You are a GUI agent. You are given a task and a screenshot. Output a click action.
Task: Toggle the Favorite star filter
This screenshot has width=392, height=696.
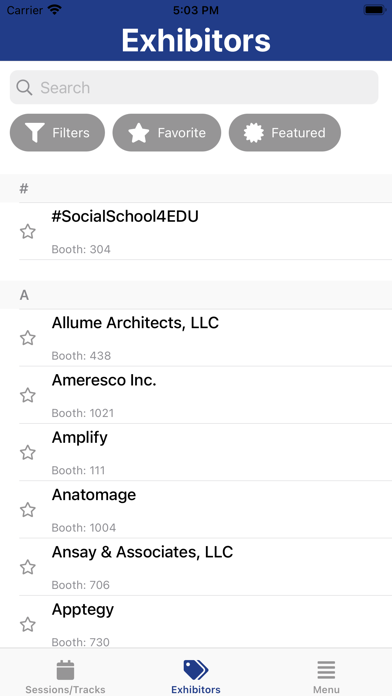[166, 133]
